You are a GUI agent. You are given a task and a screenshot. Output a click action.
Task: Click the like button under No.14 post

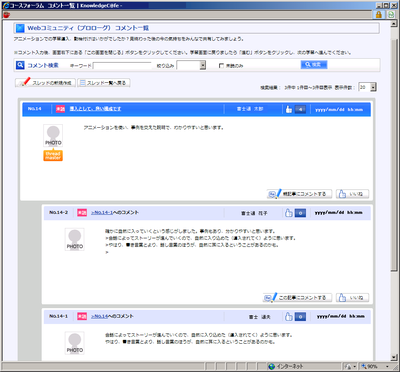[x=352, y=194]
